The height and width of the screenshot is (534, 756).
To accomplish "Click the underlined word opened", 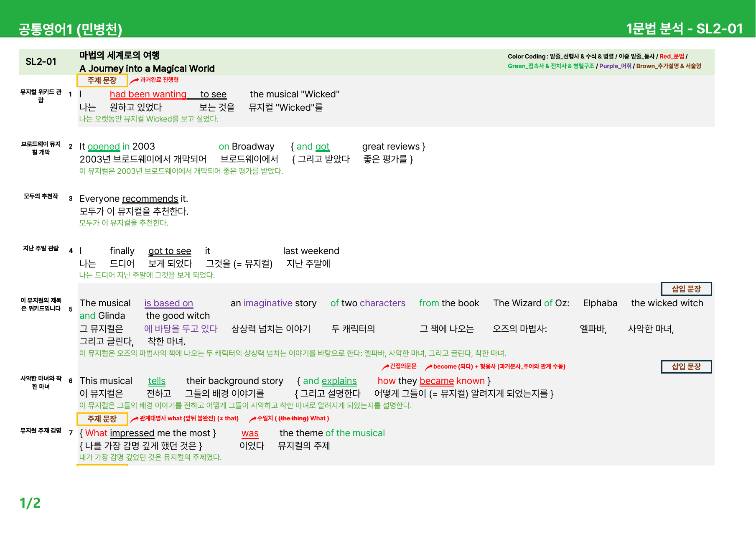I will (104, 147).
